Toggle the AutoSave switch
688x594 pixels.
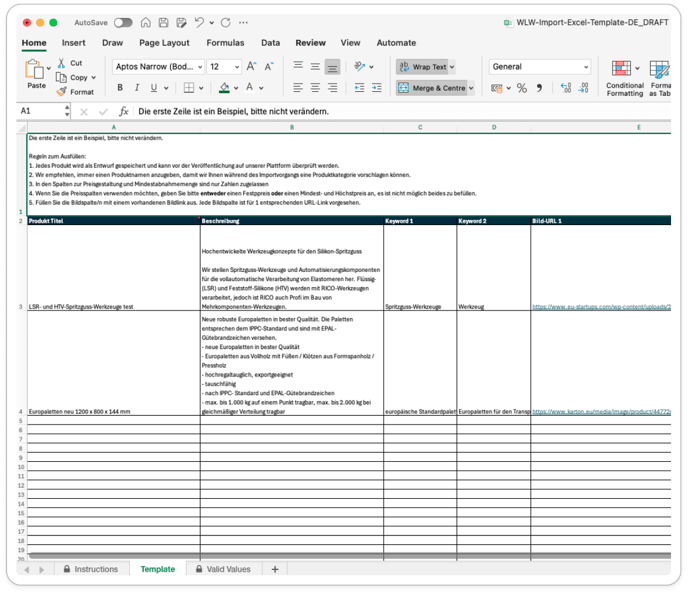coord(123,22)
